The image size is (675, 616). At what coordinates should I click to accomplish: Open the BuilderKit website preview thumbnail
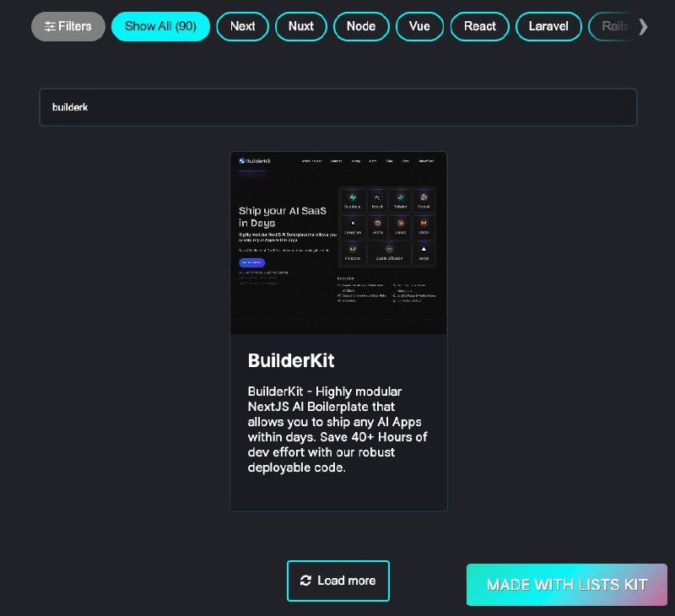pos(339,243)
